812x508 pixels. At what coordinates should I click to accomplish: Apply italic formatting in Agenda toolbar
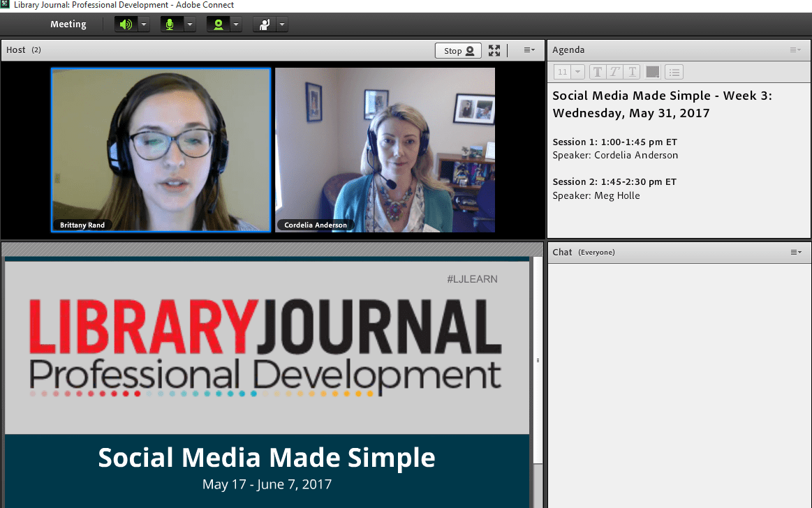click(x=614, y=72)
